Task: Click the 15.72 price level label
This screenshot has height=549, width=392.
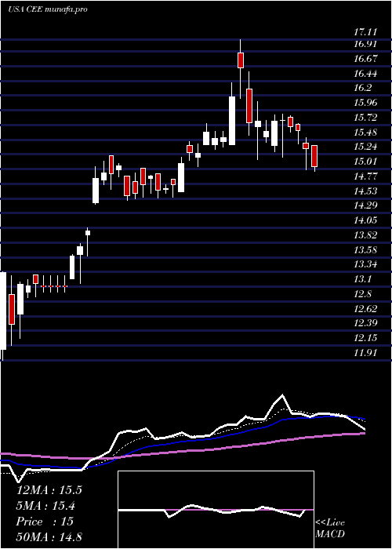Action: 365,118
